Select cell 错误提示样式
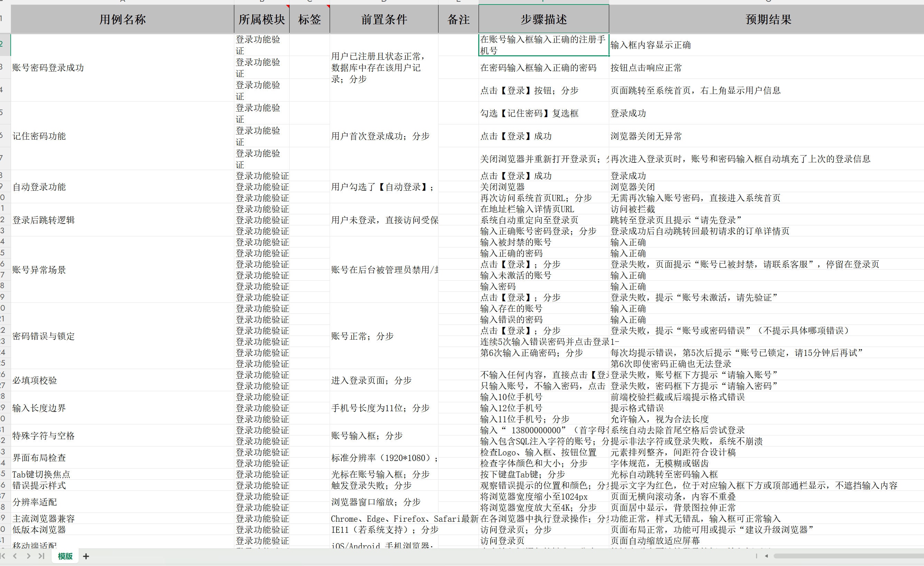This screenshot has width=924, height=566. coord(122,485)
